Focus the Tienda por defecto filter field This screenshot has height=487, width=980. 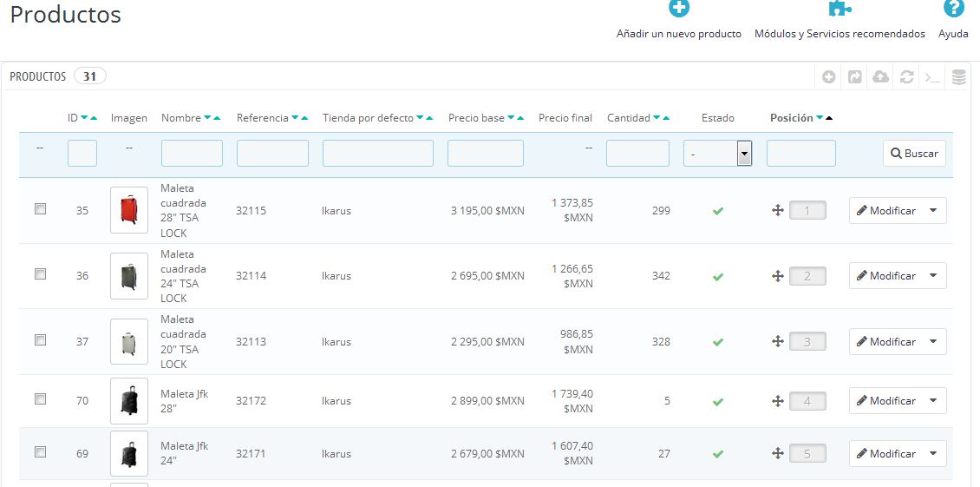[378, 154]
